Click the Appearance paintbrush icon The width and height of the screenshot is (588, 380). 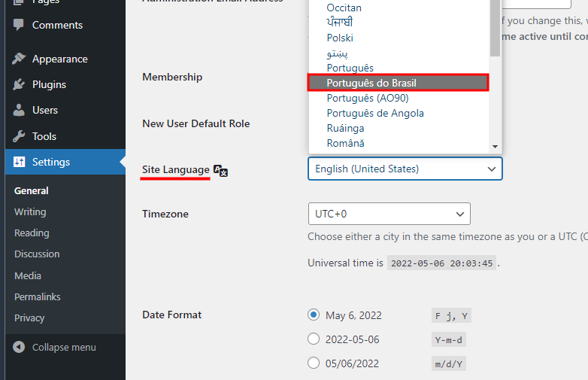(18, 59)
